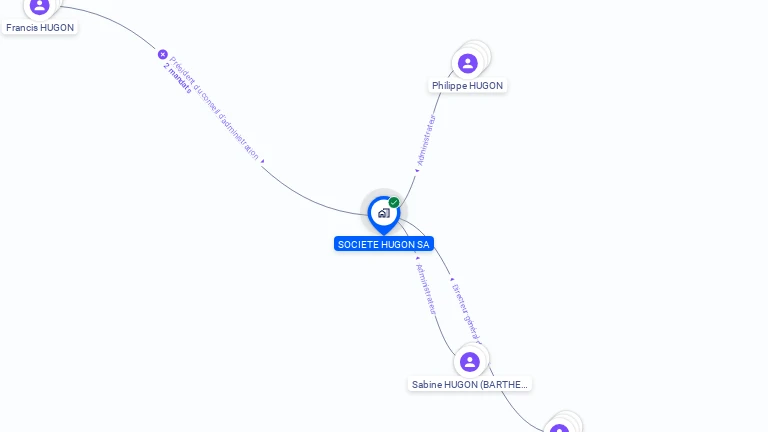The height and width of the screenshot is (432, 768).
Task: Click the Philippe HUGON name label
Action: point(467,85)
